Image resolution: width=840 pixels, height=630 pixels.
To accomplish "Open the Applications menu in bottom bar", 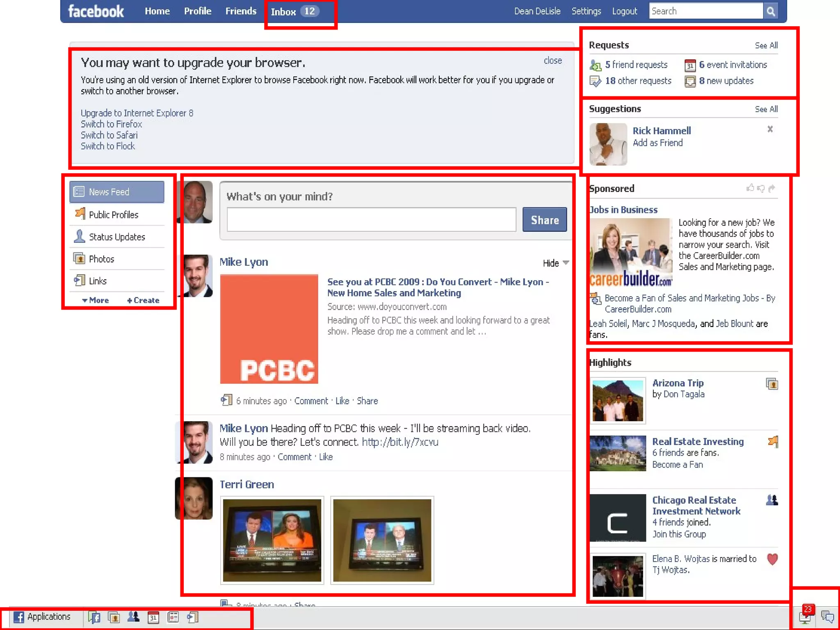I will point(42,617).
